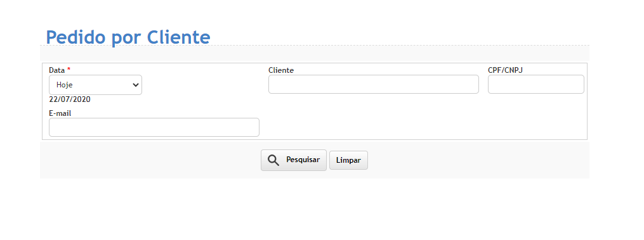Click the E-mail field label

pos(60,113)
